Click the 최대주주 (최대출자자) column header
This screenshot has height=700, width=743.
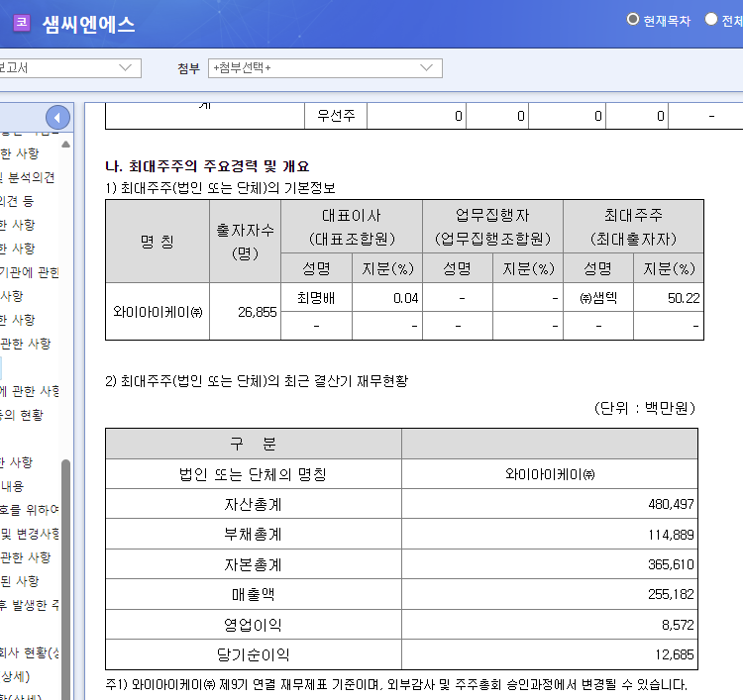(633, 227)
